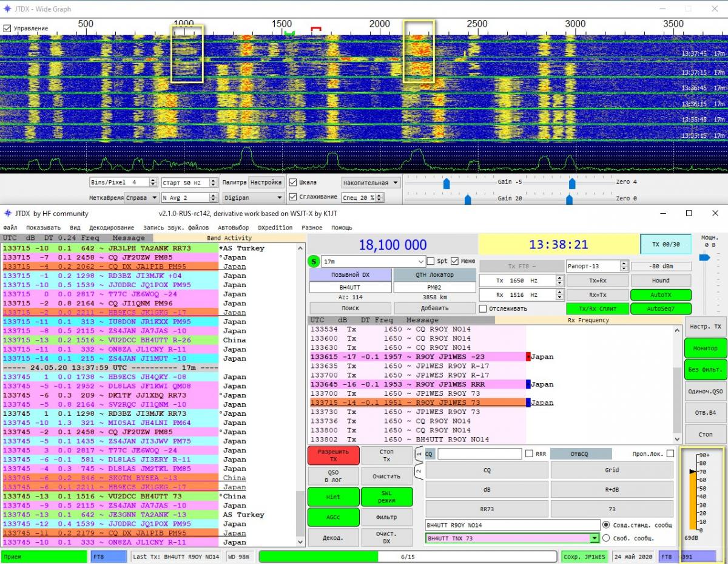728x564 pixels.
Task: Click the green S indicator beside band selector
Action: [314, 261]
